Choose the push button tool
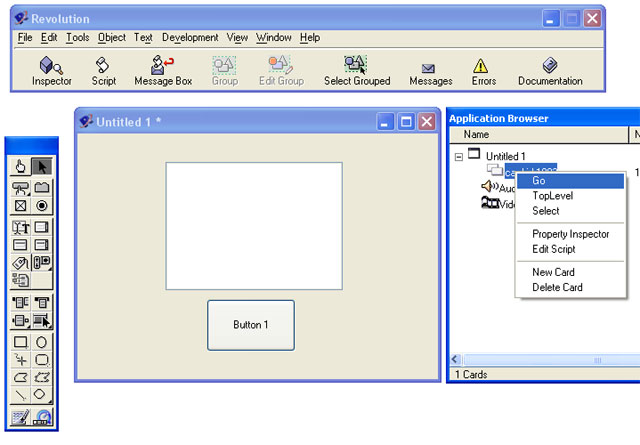This screenshot has height=445, width=640. (x=20, y=188)
